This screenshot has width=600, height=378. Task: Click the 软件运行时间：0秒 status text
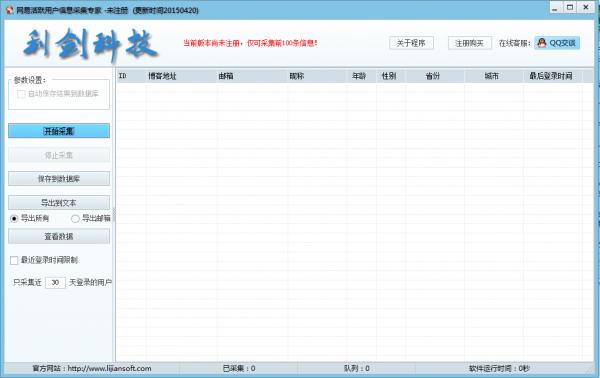point(499,368)
